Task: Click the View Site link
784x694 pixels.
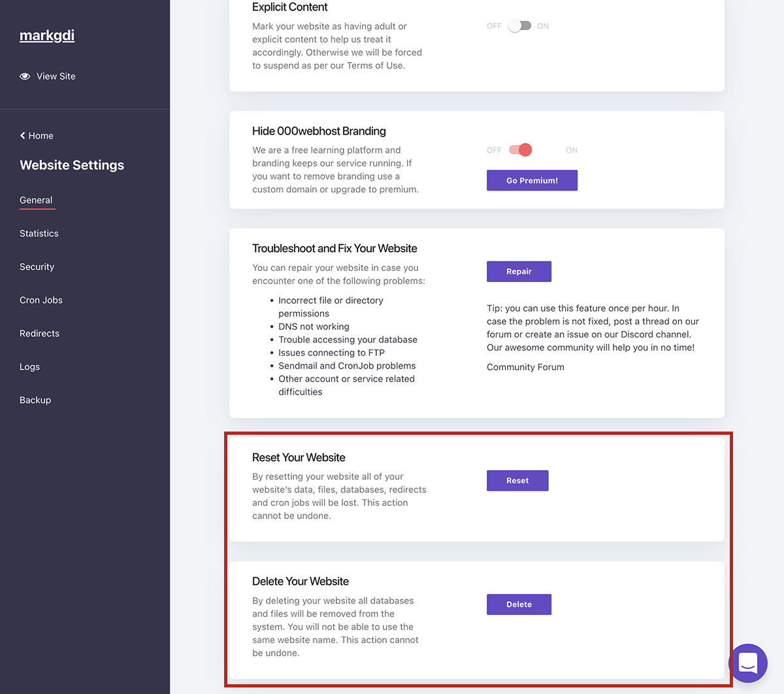Action: pyautogui.click(x=56, y=76)
